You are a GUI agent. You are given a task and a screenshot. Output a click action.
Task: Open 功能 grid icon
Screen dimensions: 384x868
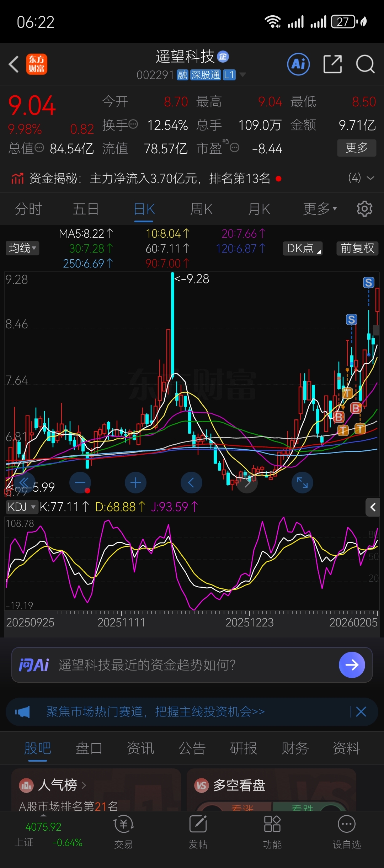coord(272,824)
